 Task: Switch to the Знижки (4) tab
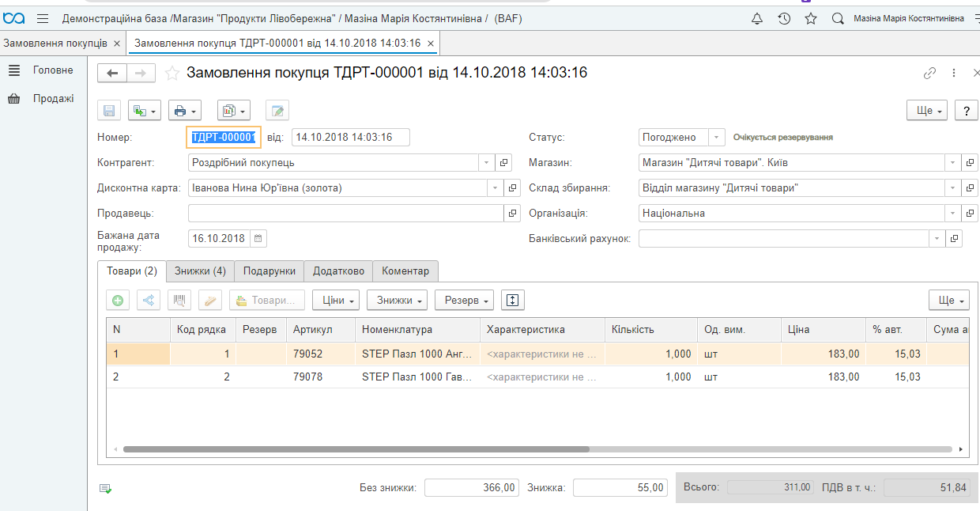tap(200, 271)
